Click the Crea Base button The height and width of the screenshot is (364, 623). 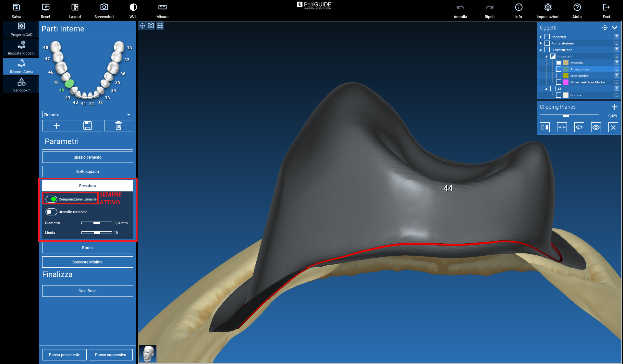pyautogui.click(x=88, y=291)
